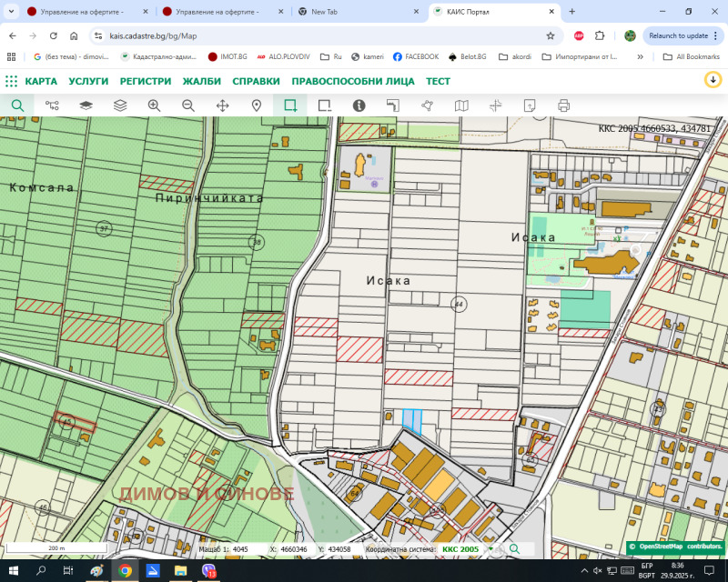Screen dimensions: 728x582
Task: Select the zoom out tool
Action: click(188, 105)
